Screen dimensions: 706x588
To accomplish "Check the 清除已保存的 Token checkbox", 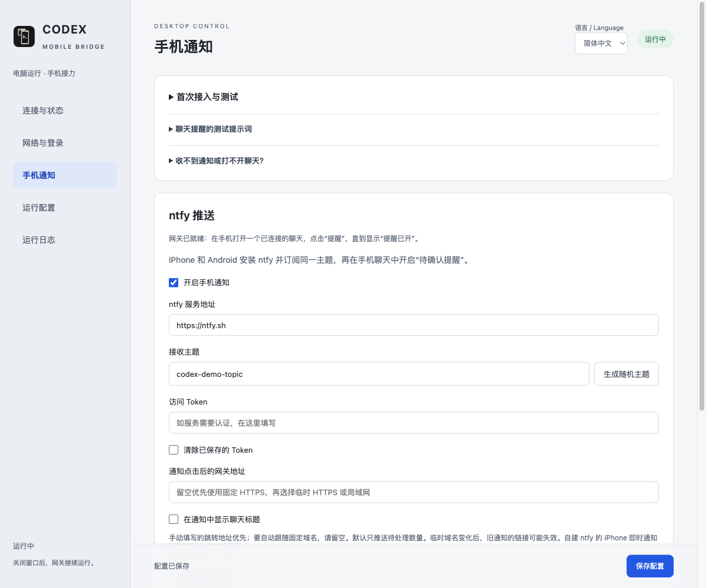I will [174, 450].
